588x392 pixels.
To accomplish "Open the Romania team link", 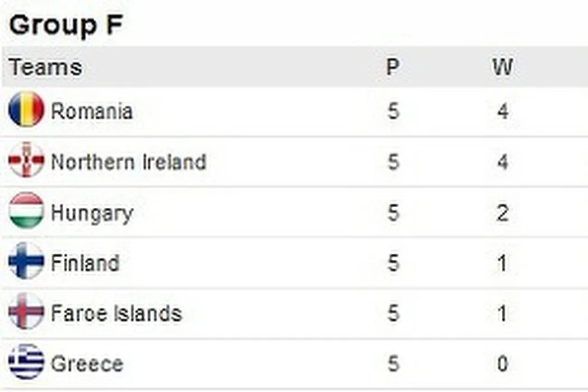I will tap(92, 111).
